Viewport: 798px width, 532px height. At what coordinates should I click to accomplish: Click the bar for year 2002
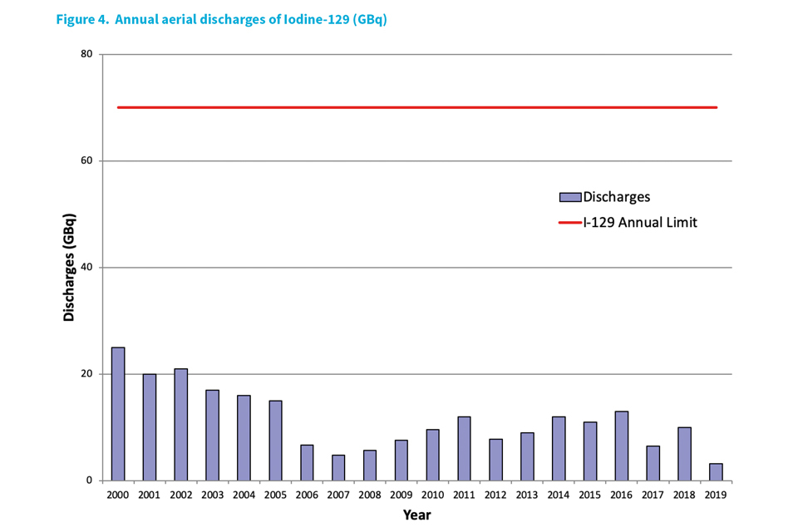pos(180,425)
